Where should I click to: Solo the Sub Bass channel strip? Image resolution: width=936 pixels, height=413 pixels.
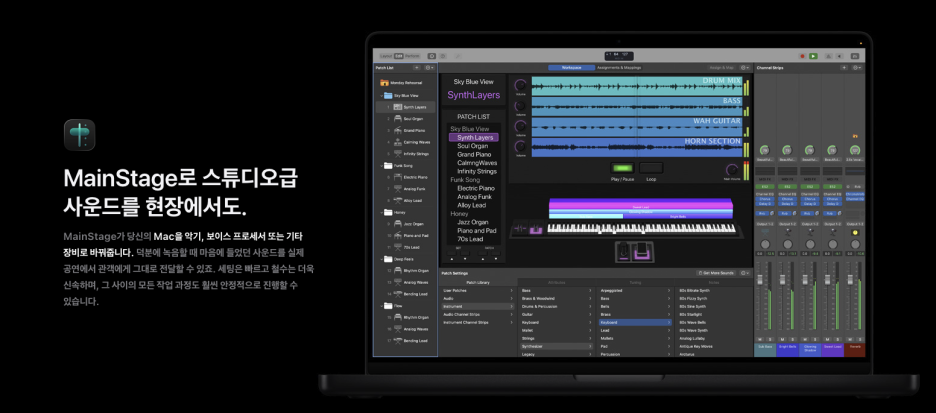click(x=770, y=339)
